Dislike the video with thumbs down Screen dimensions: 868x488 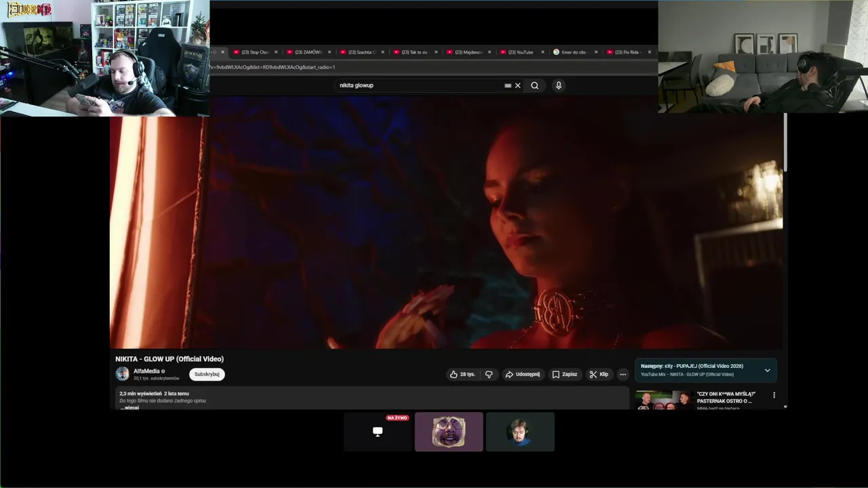tap(488, 374)
